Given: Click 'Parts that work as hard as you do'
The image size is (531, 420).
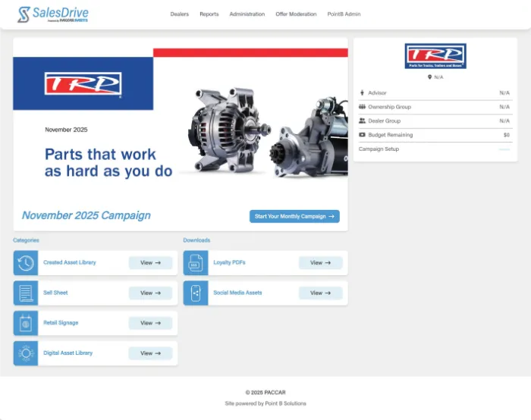Looking at the screenshot, I should click(x=108, y=163).
